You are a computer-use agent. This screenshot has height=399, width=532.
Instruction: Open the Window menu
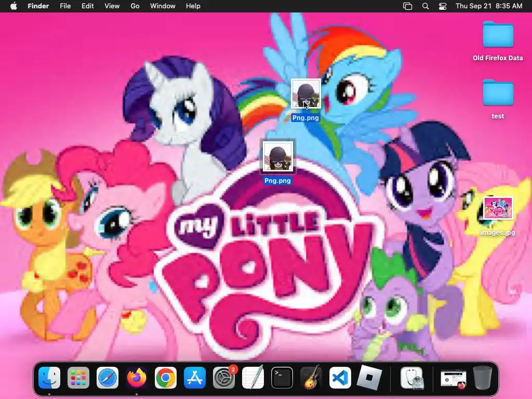(163, 6)
